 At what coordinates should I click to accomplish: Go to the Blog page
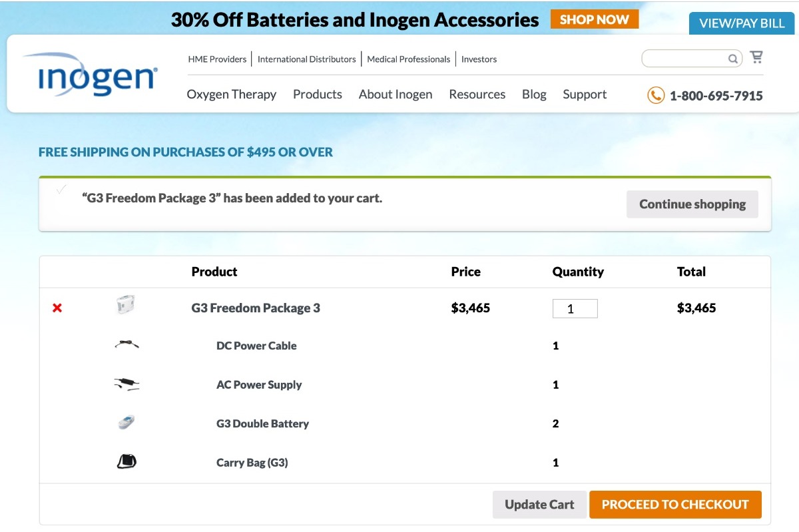click(x=534, y=95)
